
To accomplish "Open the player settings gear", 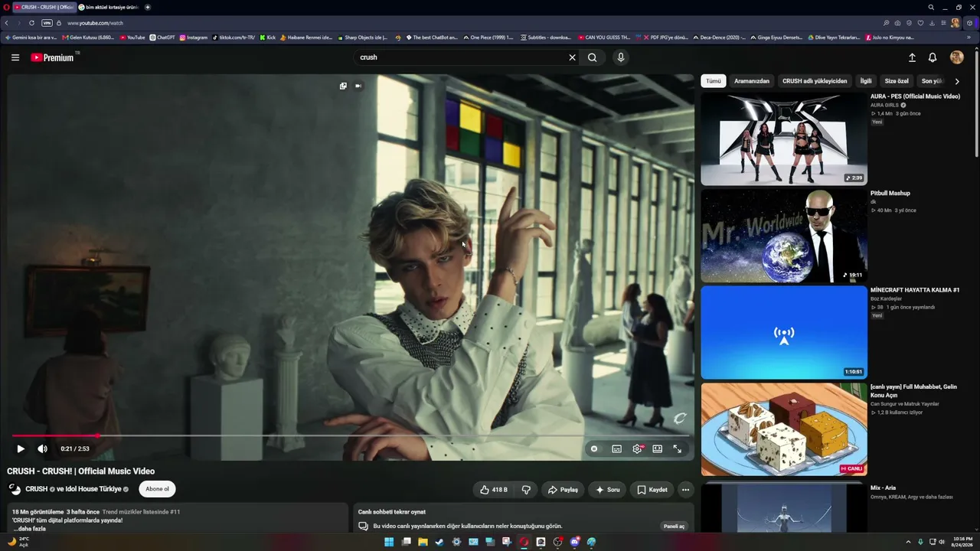I will (637, 449).
